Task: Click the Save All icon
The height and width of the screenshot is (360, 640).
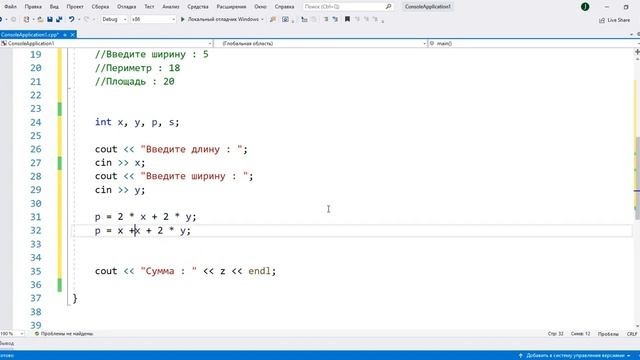Action: (59, 19)
